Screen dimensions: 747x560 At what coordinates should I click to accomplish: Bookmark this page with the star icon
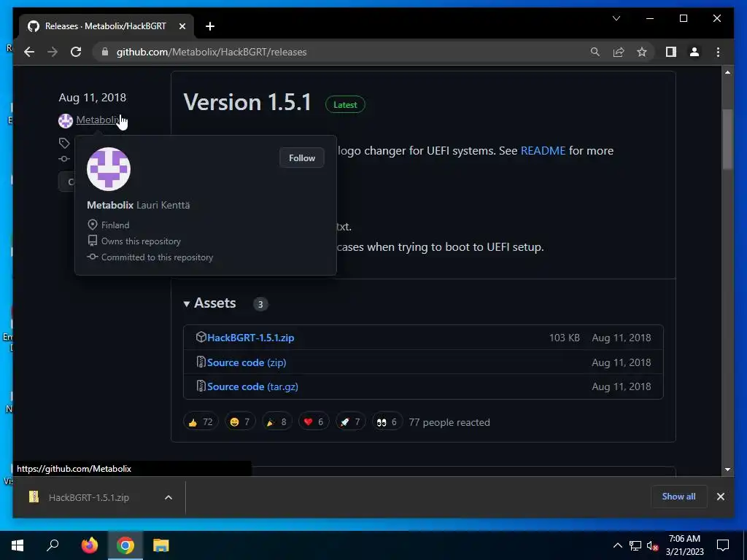coord(642,52)
